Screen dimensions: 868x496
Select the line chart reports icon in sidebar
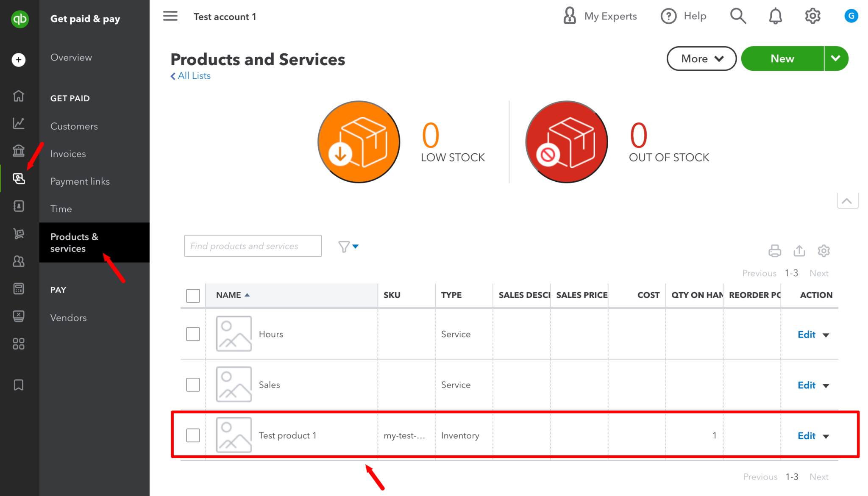coord(19,123)
